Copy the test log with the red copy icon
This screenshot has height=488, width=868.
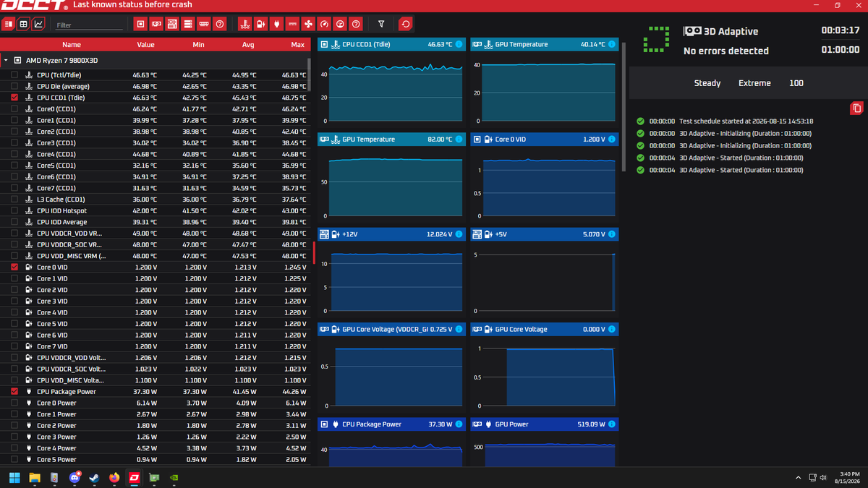click(856, 108)
